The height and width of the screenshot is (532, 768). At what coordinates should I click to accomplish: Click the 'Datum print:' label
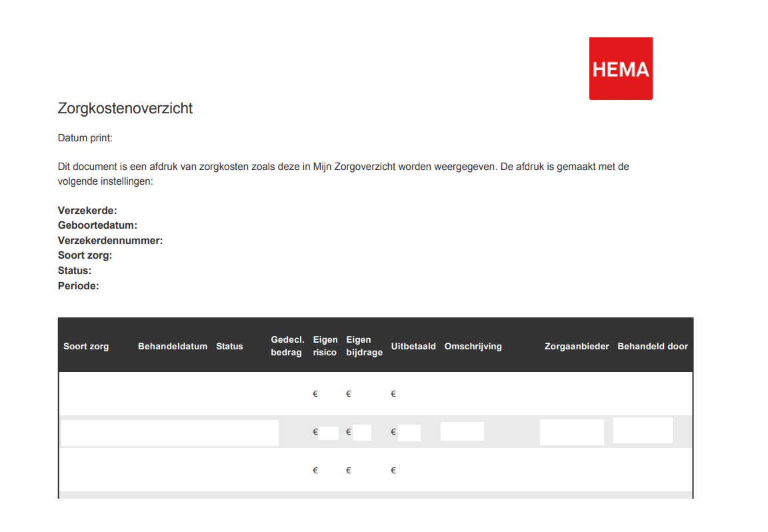pos(85,138)
